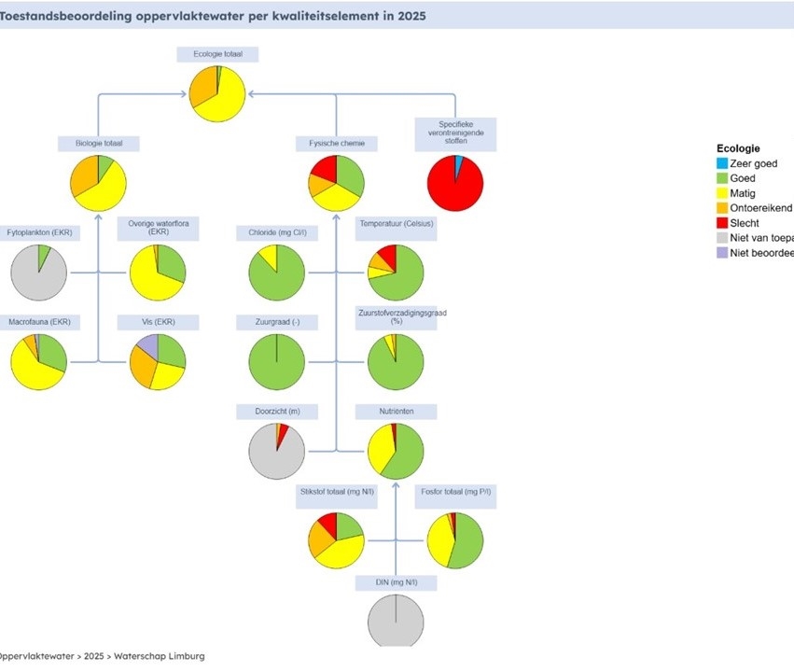Click the Nutriënten pie chart

pos(396,451)
